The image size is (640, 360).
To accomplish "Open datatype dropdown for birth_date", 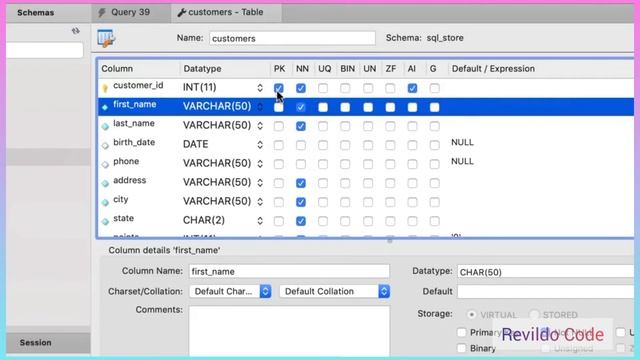I will coord(260,145).
